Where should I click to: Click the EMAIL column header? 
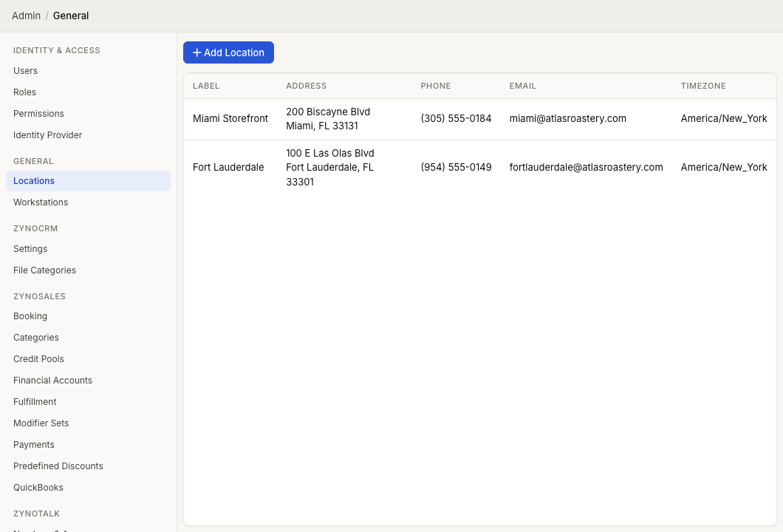[x=522, y=86]
